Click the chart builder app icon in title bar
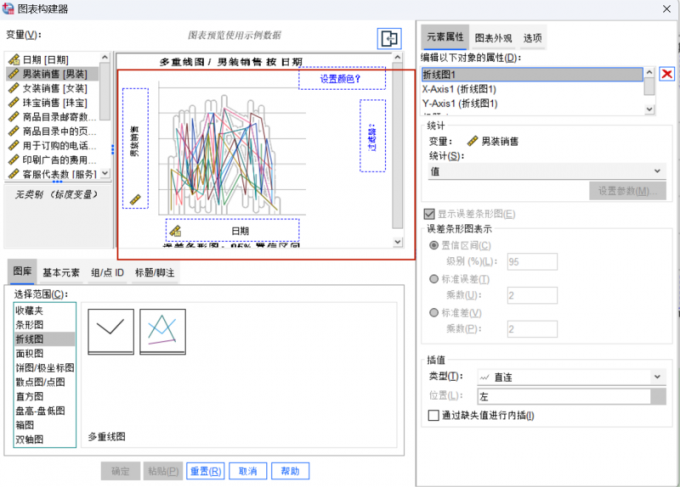The width and height of the screenshot is (680, 487). pyautogui.click(x=8, y=8)
